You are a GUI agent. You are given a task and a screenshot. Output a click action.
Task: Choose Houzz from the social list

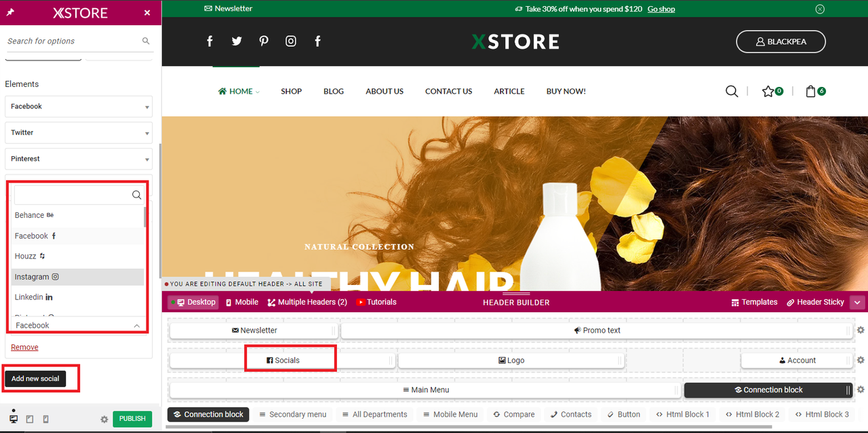click(77, 257)
